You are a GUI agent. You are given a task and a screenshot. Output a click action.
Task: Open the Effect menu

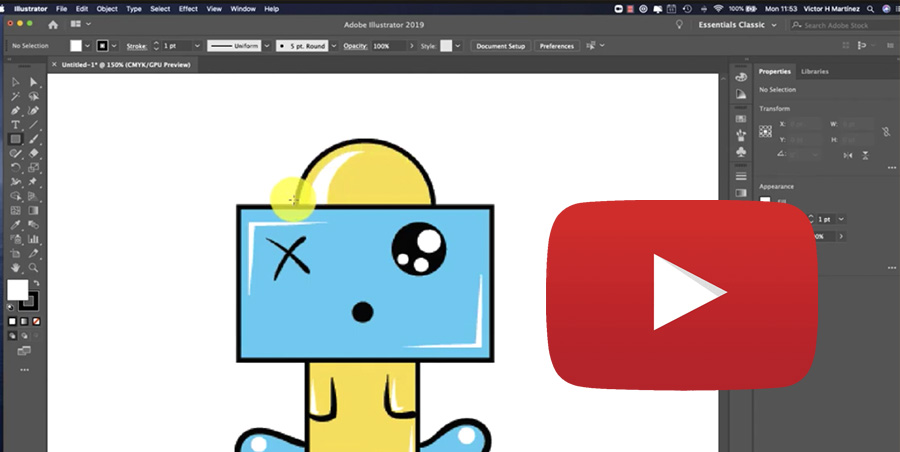[188, 9]
